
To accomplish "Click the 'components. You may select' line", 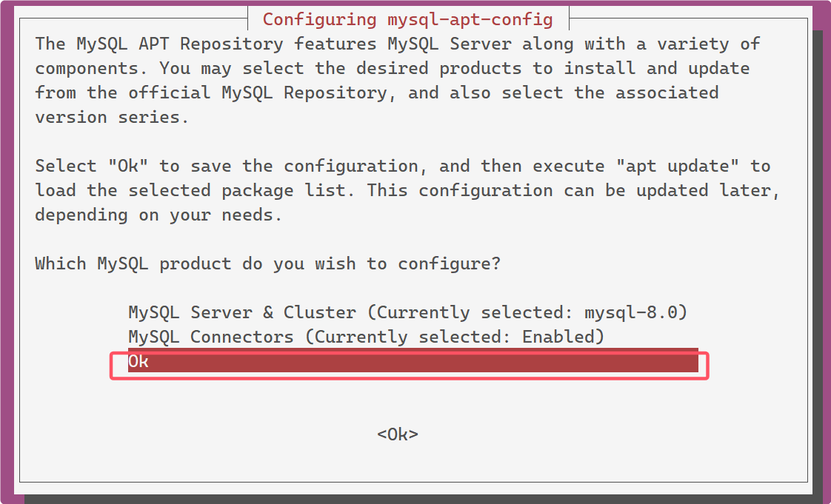I will tap(170, 68).
